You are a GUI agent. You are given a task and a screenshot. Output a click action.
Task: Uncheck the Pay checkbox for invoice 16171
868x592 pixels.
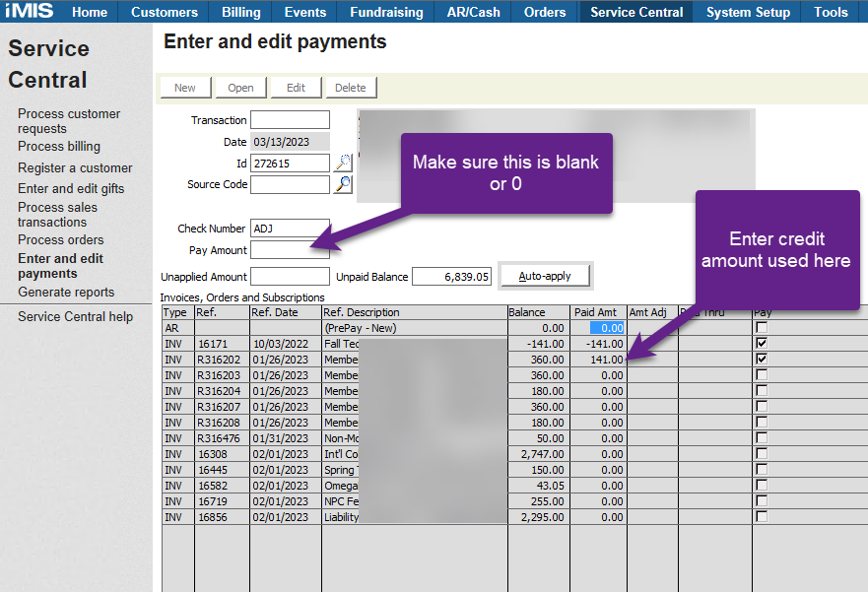pos(761,343)
